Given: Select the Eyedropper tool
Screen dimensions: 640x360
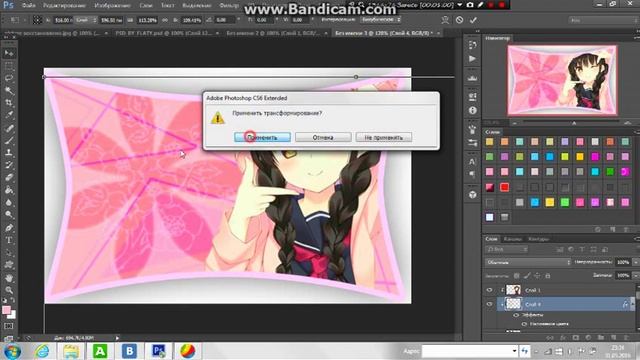Looking at the screenshot, I should (9, 115).
